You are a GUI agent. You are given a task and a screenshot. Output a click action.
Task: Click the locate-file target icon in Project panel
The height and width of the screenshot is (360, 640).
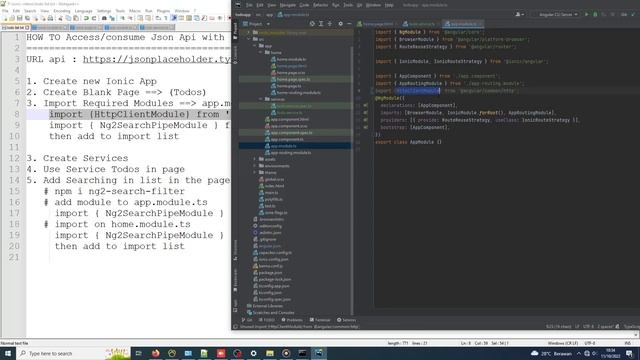coord(312,24)
